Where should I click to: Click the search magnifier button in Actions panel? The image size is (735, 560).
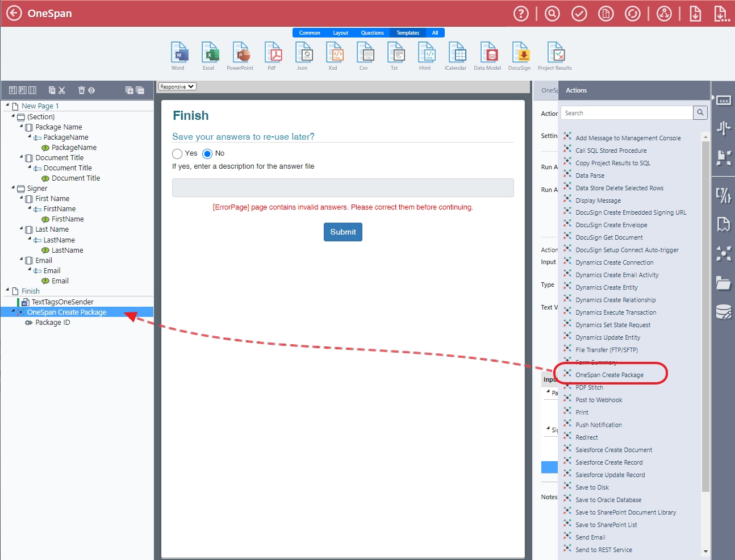700,112
